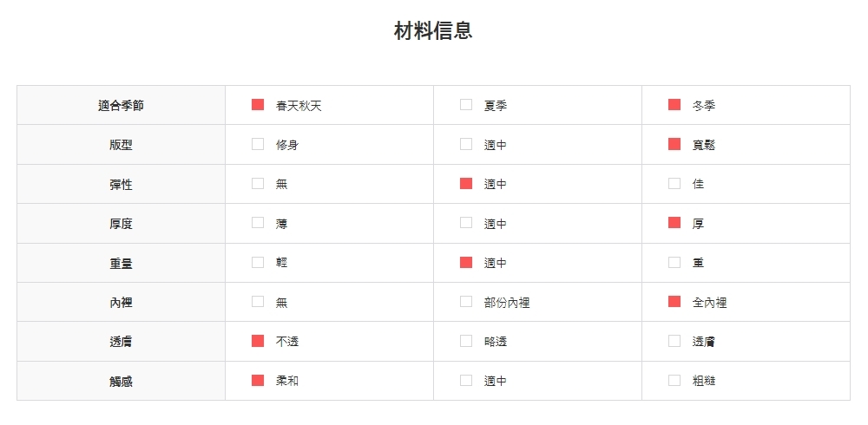
Task: Uncheck the 厚 thickness box
Action: coord(674,223)
